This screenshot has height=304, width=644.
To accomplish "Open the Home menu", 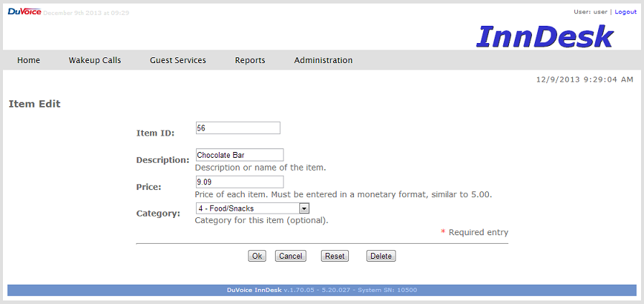I will click(x=29, y=60).
